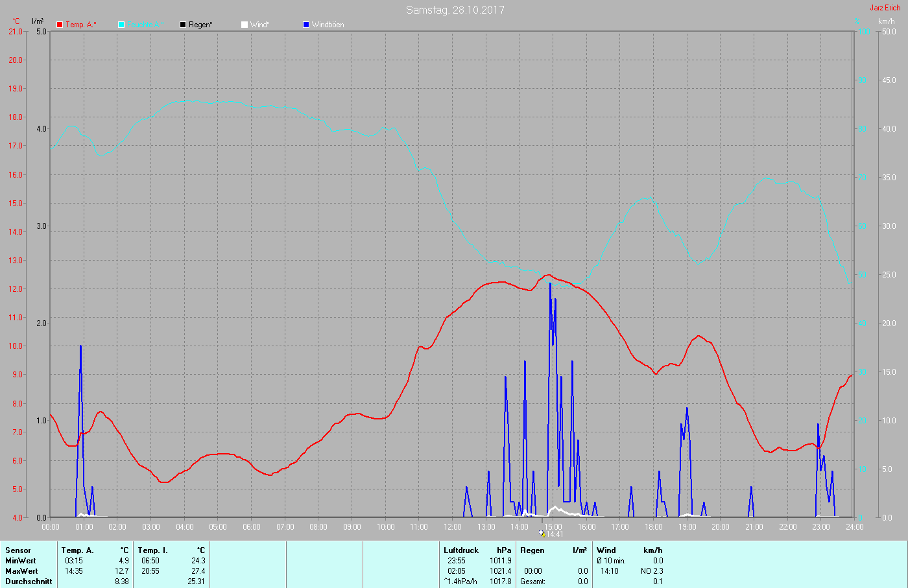Click the red Temp. A. legend swatch
The height and width of the screenshot is (588, 908).
60,25
